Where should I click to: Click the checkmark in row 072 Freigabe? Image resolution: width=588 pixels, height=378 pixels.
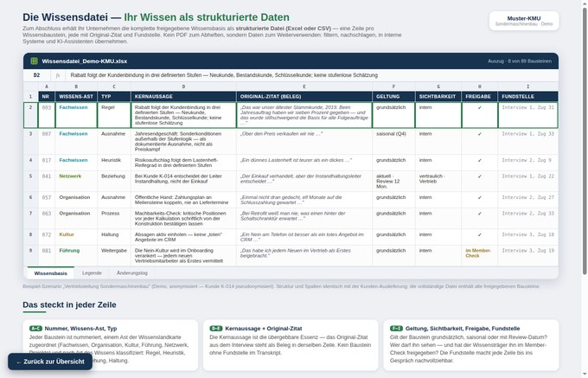pyautogui.click(x=480, y=235)
